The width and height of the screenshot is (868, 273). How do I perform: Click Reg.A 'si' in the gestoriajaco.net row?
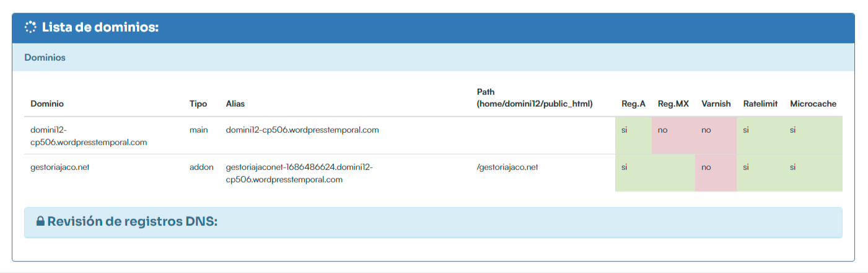(633, 172)
